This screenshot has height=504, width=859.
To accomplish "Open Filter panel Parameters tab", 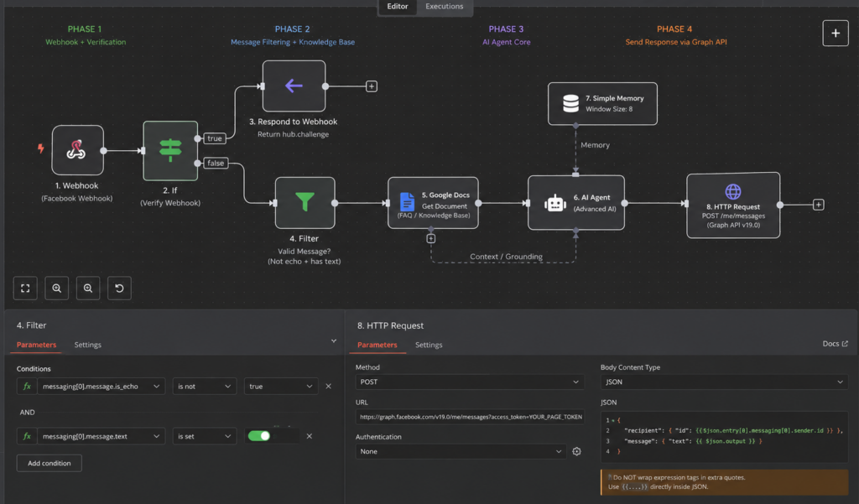I will coord(36,345).
